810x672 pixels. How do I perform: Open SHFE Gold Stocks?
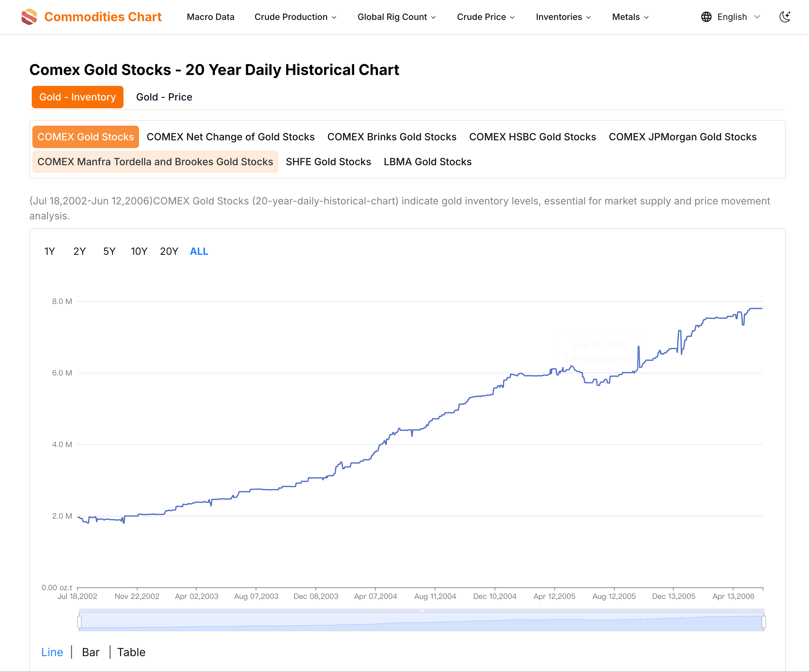pos(328,162)
